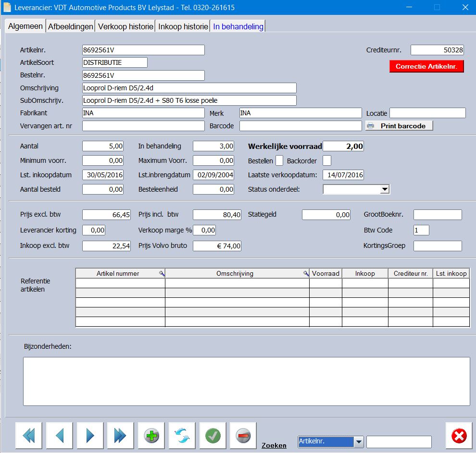476x453 pixels.
Task: Toggle the Backorder checkbox
Action: pos(327,161)
